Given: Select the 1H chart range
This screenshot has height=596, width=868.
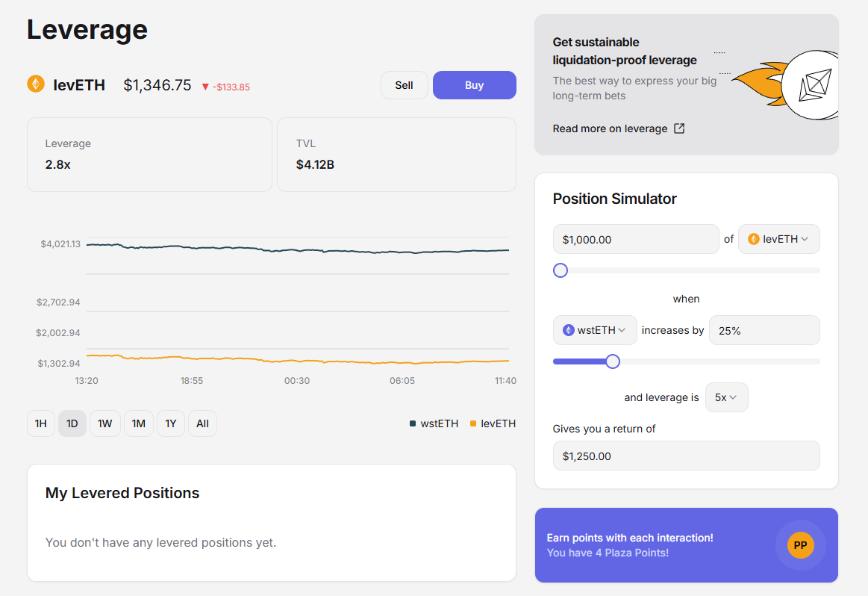Looking at the screenshot, I should pyautogui.click(x=41, y=423).
